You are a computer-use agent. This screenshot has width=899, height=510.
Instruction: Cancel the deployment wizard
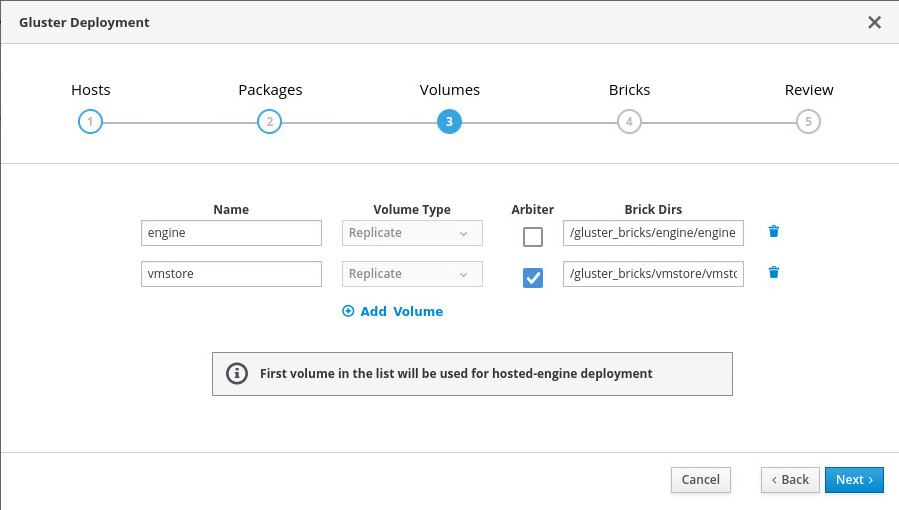[x=701, y=480]
